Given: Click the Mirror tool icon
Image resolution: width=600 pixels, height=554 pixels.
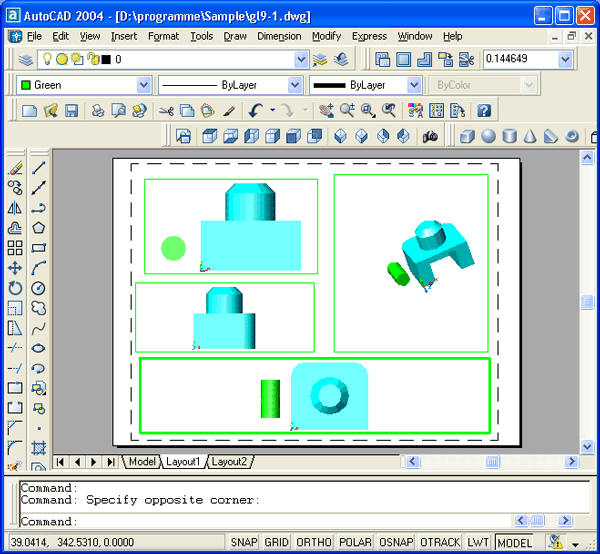Looking at the screenshot, I should [x=15, y=208].
